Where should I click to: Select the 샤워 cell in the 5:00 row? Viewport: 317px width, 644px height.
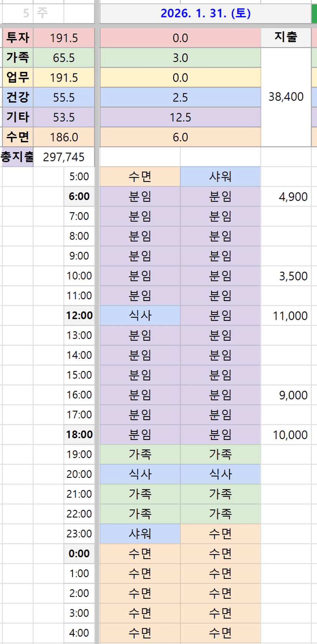coord(220,177)
